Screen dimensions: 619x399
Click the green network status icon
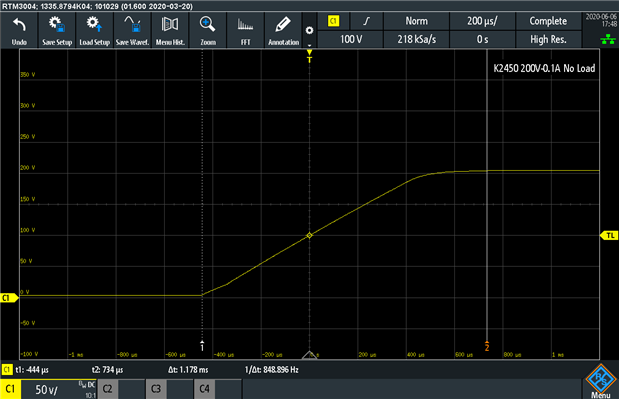(608, 39)
